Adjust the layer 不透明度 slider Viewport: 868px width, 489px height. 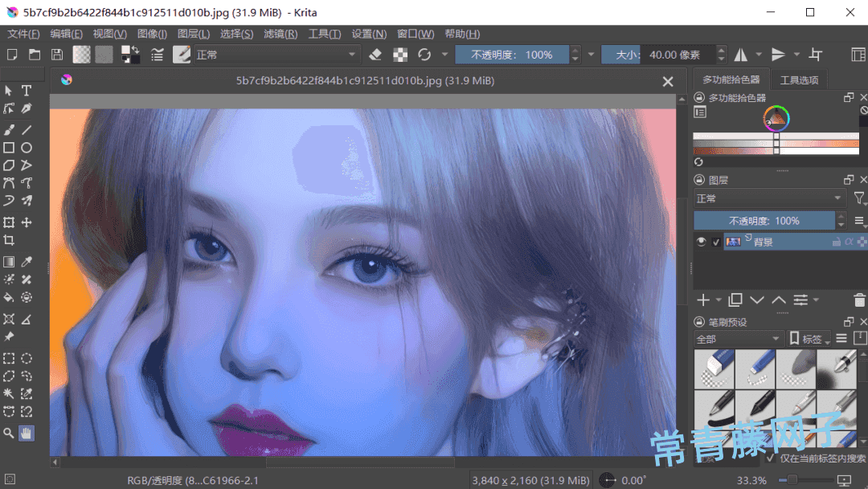(764, 221)
